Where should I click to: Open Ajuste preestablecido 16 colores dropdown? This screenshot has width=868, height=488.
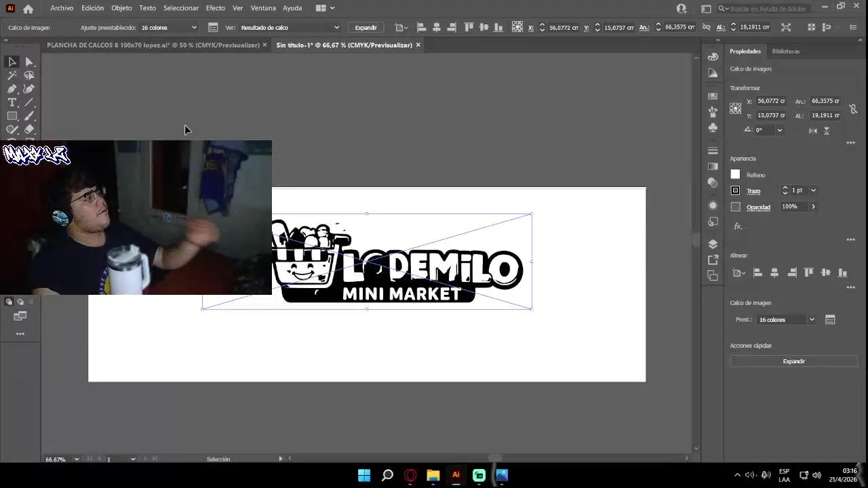[x=169, y=28]
